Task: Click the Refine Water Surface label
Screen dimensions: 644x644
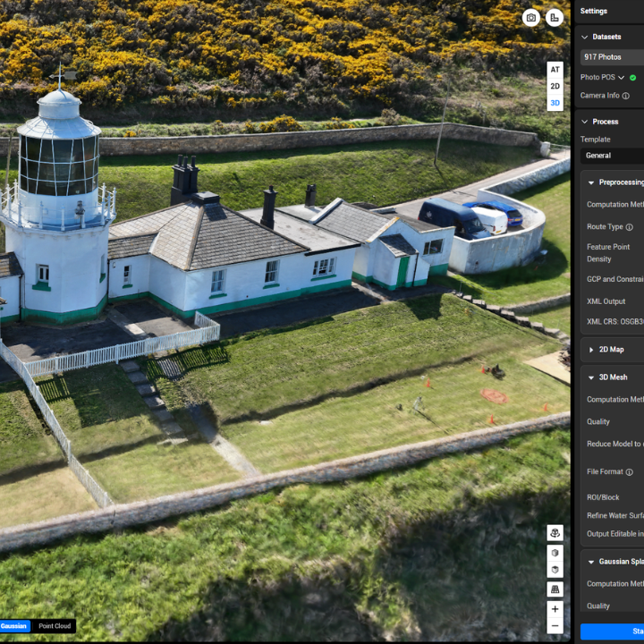Action: click(x=614, y=516)
